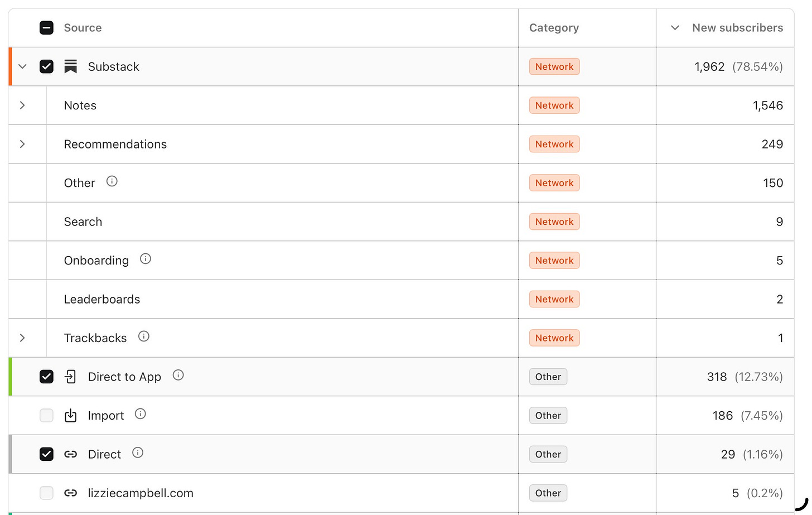This screenshot has width=812, height=515.
Task: Click the info icon beside Onboarding
Action: click(x=146, y=259)
